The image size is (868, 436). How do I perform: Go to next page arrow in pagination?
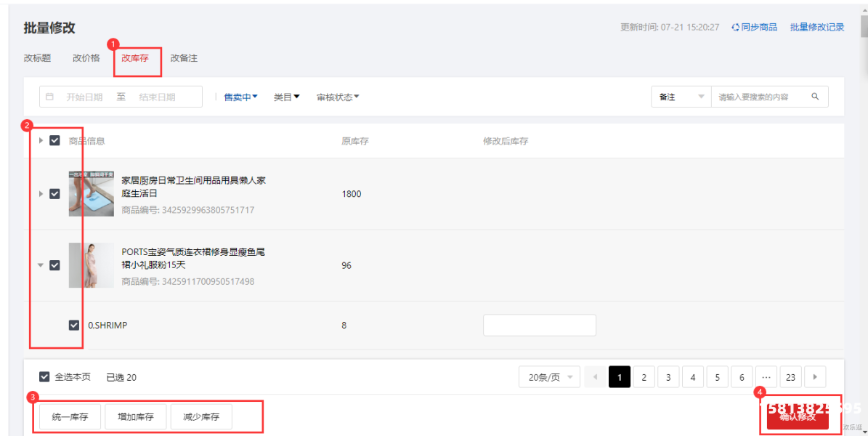815,377
